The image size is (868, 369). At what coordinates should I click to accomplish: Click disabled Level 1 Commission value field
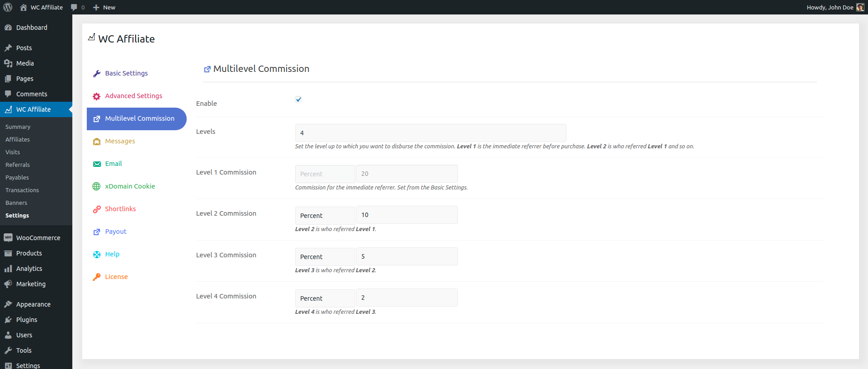click(407, 174)
